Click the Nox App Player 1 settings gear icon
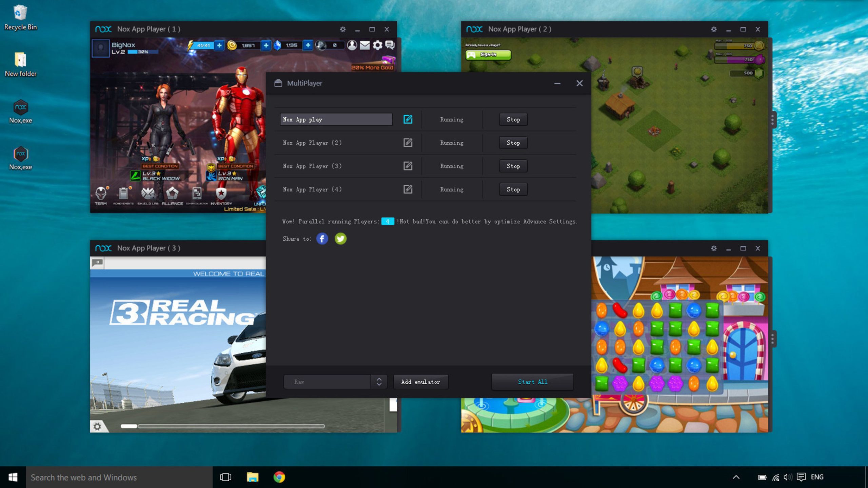 342,28
